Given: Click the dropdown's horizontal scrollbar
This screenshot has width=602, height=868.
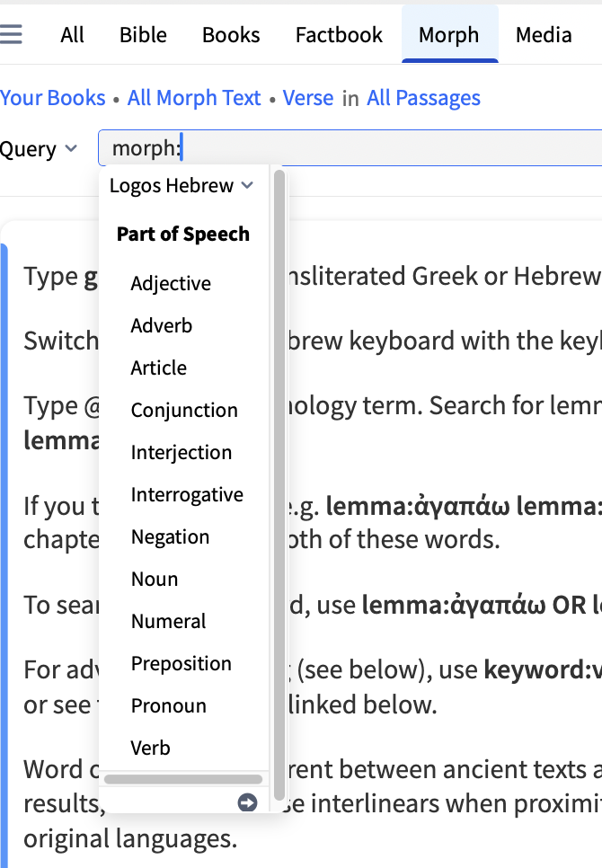Looking at the screenshot, I should click(x=183, y=779).
